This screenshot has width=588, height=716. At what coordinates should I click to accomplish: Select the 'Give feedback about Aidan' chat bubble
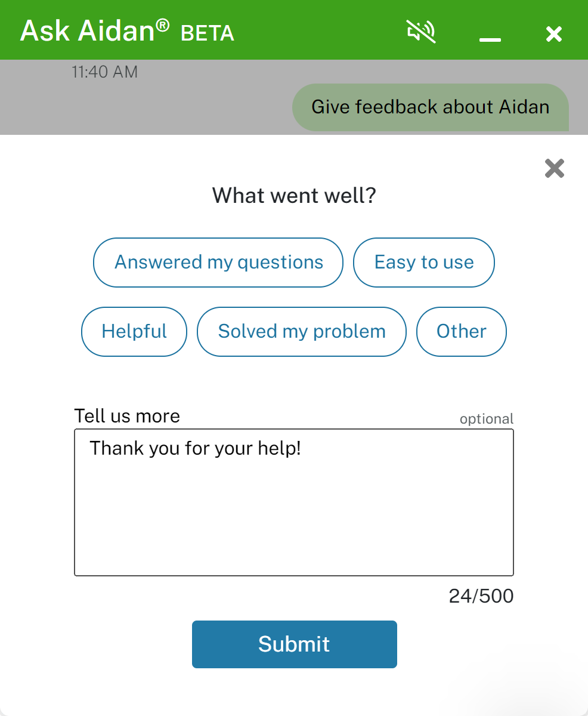tap(430, 107)
